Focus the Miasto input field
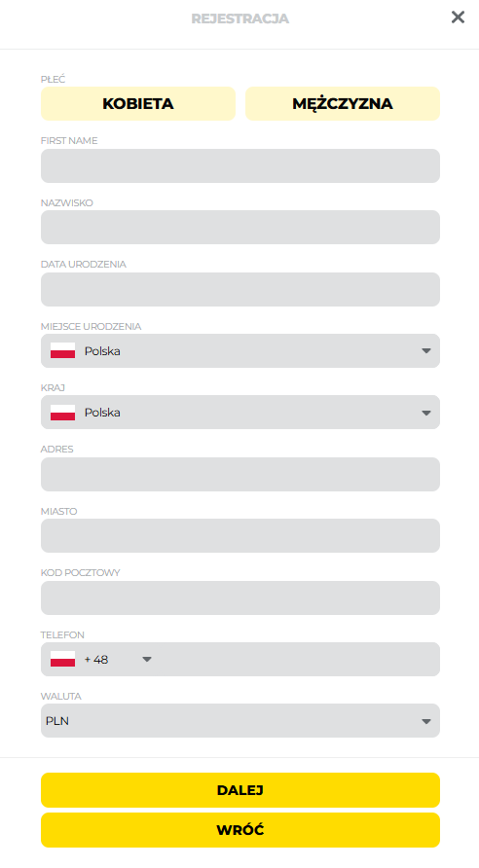Screen dimensions: 479x868 coord(240,535)
